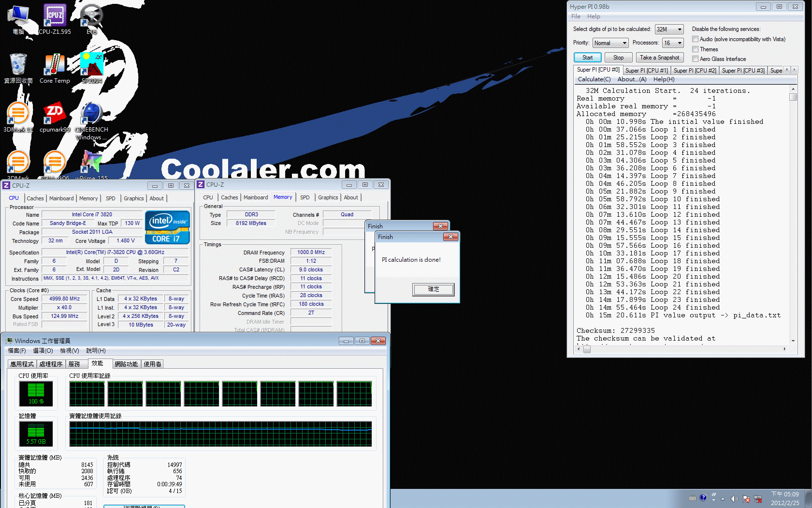The width and height of the screenshot is (812, 508).
Task: Click the CPU usage 100 % gauge
Action: 36,393
